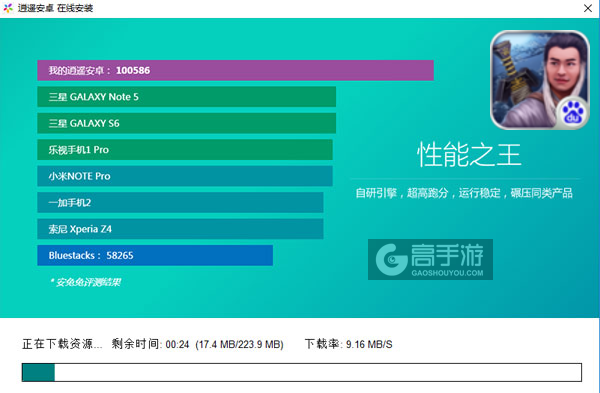Click the 安兔兔评测结果 footnote

click(85, 282)
